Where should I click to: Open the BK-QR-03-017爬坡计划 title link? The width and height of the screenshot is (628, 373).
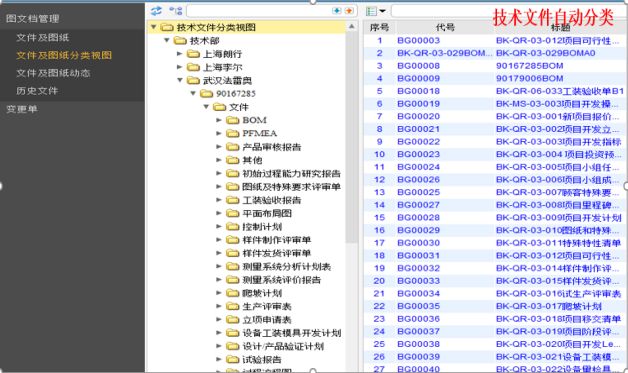[549, 306]
